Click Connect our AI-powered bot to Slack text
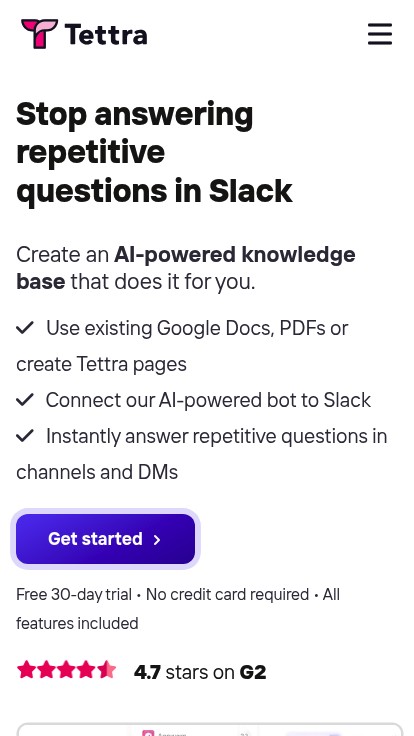Image resolution: width=414 pixels, height=736 pixels. 208,400
